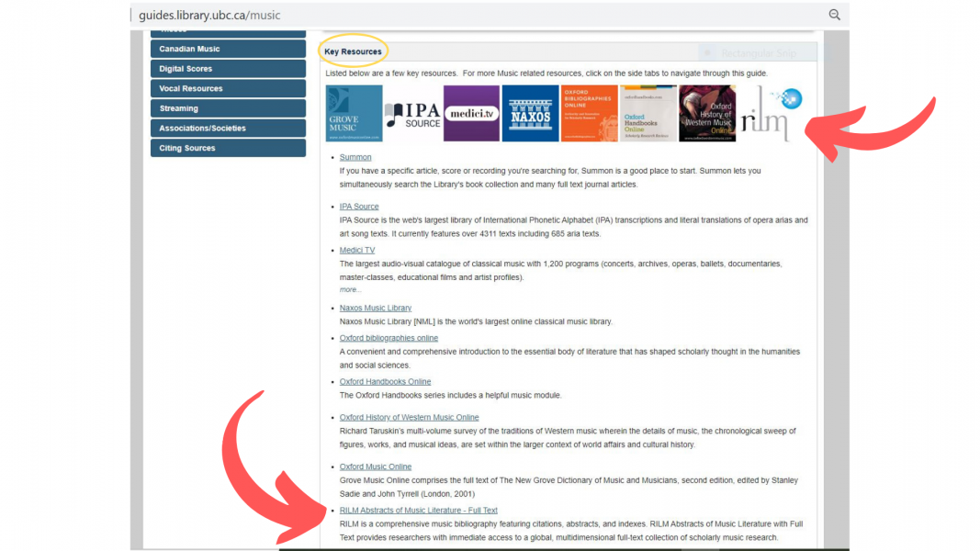Follow the RILM Abstracts of Music Literature link
The width and height of the screenshot is (980, 551).
tap(418, 511)
